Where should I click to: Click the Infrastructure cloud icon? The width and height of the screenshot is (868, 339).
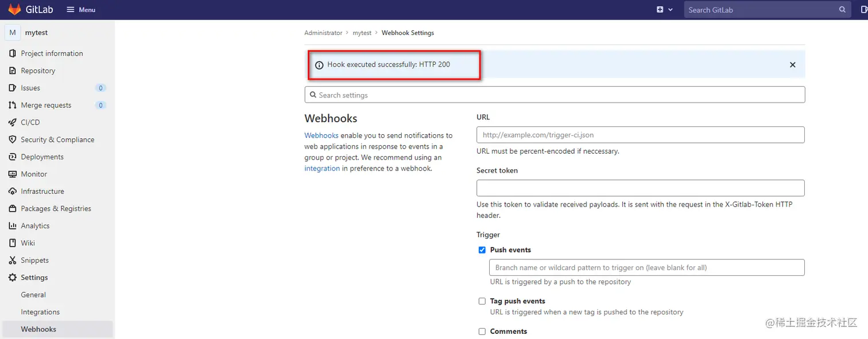(x=13, y=191)
